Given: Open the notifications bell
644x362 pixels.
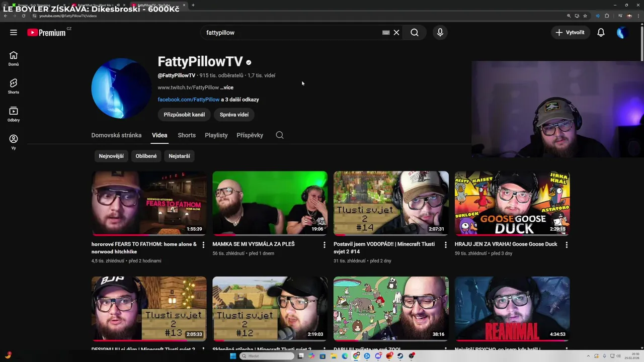Looking at the screenshot, I should [x=601, y=33].
